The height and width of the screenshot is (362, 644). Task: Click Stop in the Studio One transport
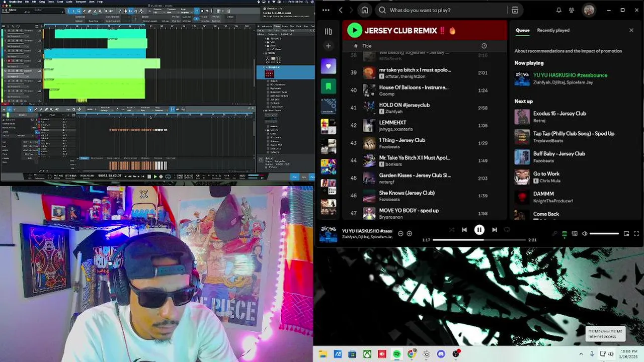(x=149, y=176)
